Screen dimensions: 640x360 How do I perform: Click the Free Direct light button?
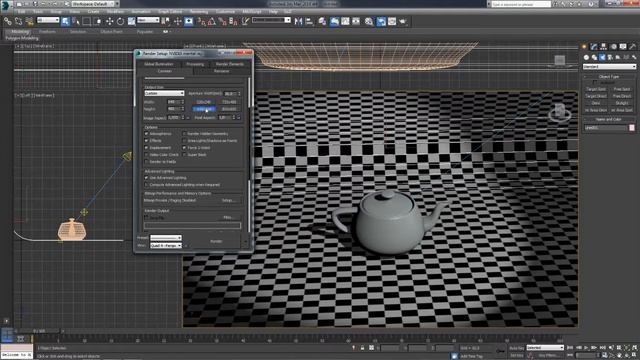(x=622, y=96)
